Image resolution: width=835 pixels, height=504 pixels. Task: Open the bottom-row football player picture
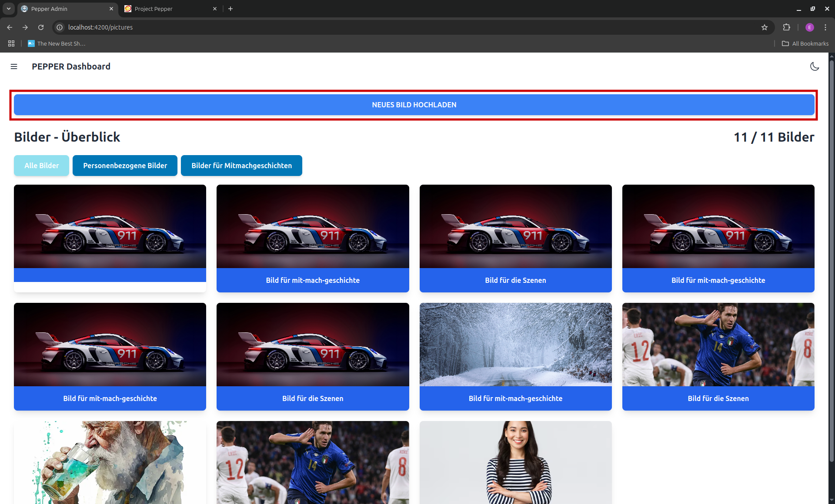tap(313, 462)
